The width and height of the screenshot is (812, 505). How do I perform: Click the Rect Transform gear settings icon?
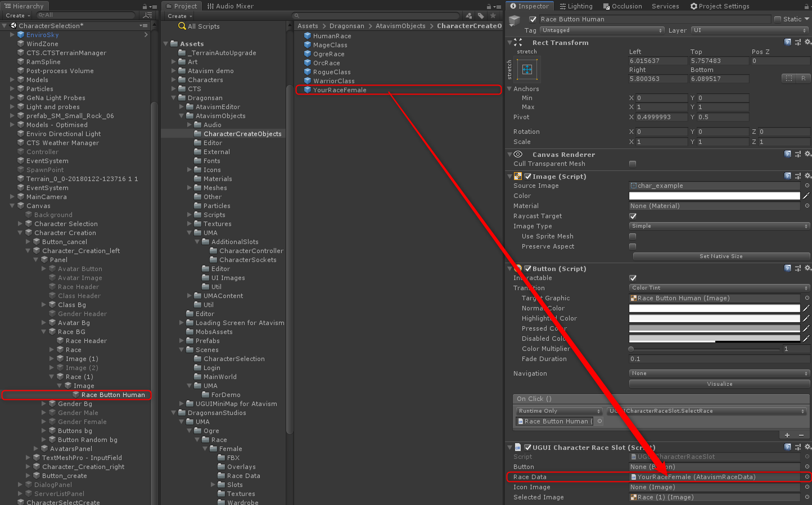click(x=808, y=42)
